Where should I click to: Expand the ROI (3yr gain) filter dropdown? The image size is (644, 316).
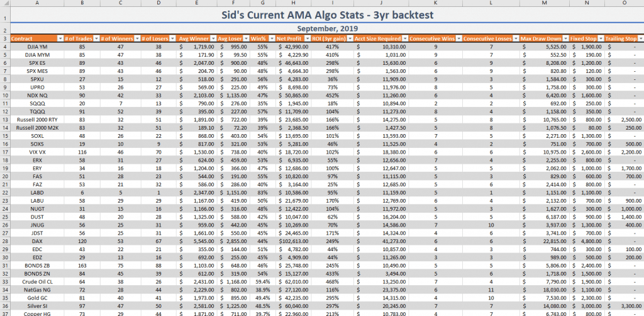point(350,38)
